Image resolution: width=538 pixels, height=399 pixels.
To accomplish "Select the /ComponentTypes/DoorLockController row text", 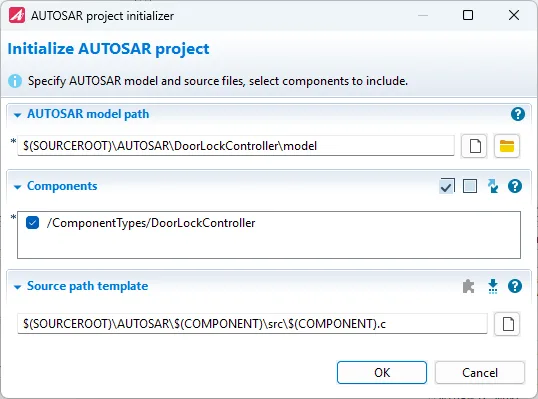I will pos(151,223).
